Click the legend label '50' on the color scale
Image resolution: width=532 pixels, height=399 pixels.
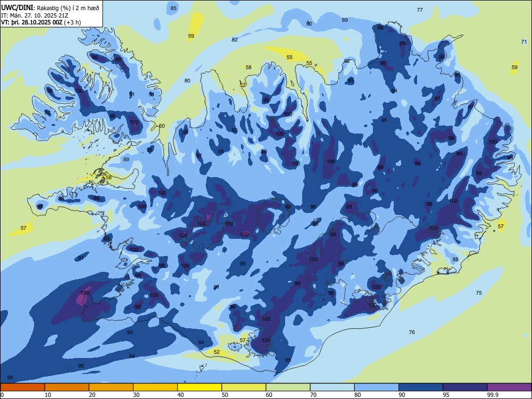[225, 395]
